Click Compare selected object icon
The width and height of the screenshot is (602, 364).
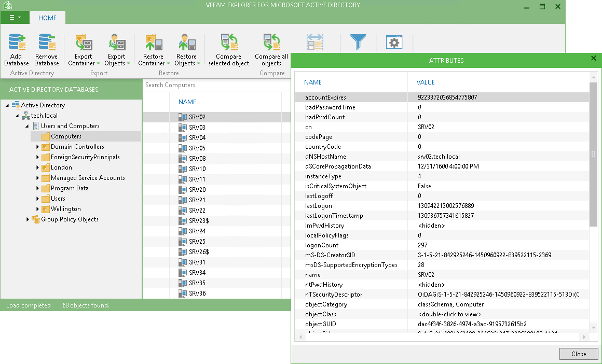(x=229, y=42)
